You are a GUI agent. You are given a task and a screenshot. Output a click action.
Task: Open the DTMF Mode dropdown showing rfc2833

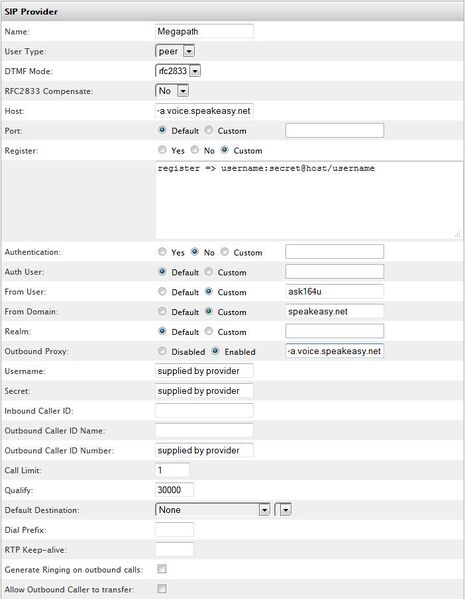tap(178, 71)
